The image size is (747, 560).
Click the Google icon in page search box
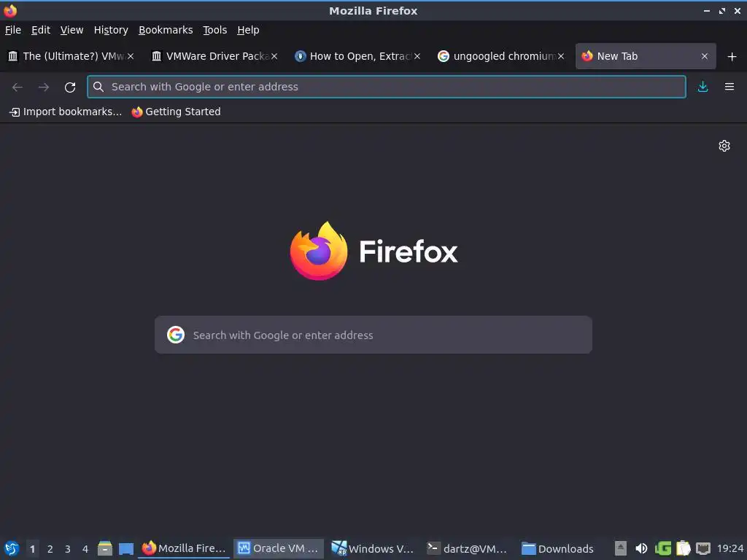[176, 335]
